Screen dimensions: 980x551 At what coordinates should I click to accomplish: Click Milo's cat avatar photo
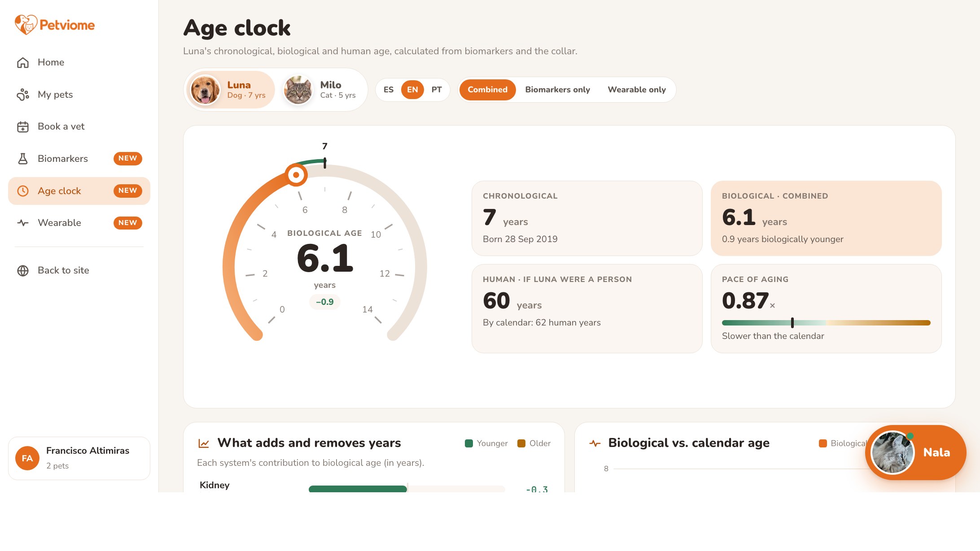pyautogui.click(x=298, y=90)
